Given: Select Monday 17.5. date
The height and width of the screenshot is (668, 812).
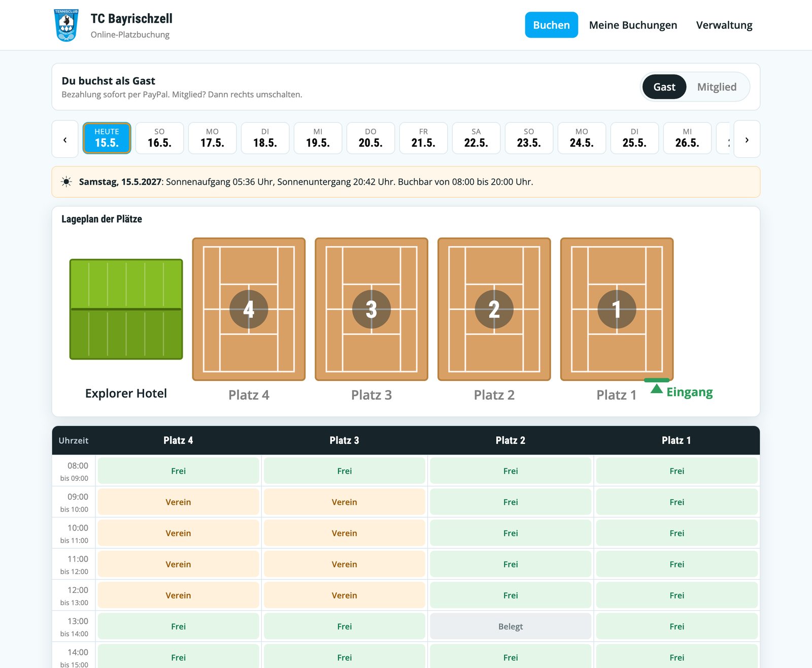Looking at the screenshot, I should [x=212, y=138].
